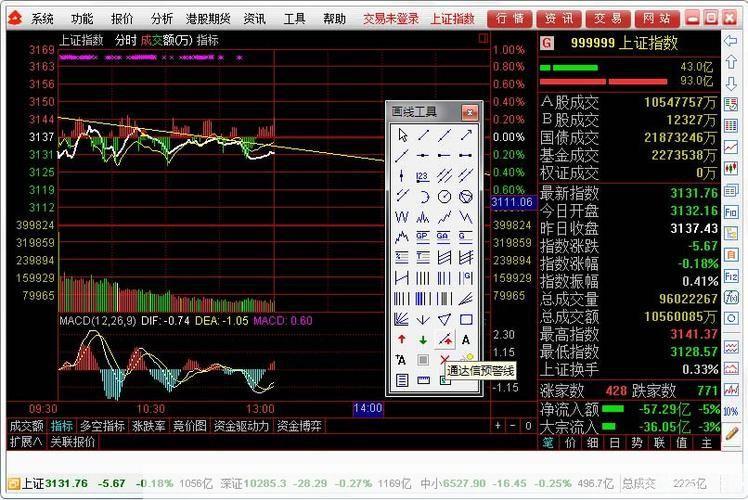Image resolution: width=748 pixels, height=500 pixels.
Task: Open the 帮助 menu
Action: [334, 19]
